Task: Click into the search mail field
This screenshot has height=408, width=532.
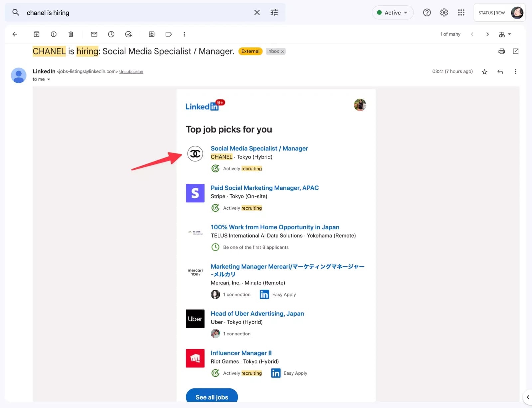Action: [x=133, y=13]
